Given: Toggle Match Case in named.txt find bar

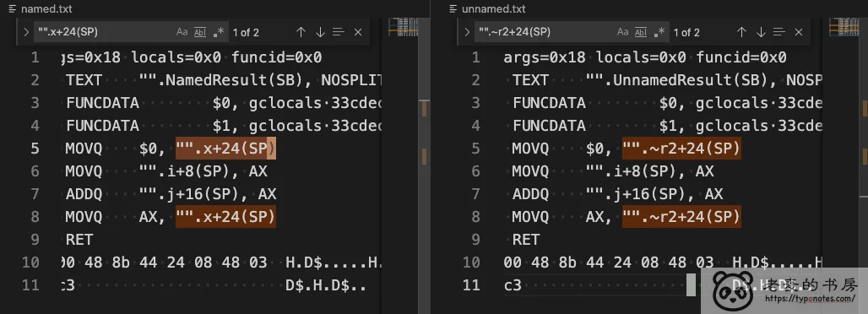Looking at the screenshot, I should click(x=182, y=32).
